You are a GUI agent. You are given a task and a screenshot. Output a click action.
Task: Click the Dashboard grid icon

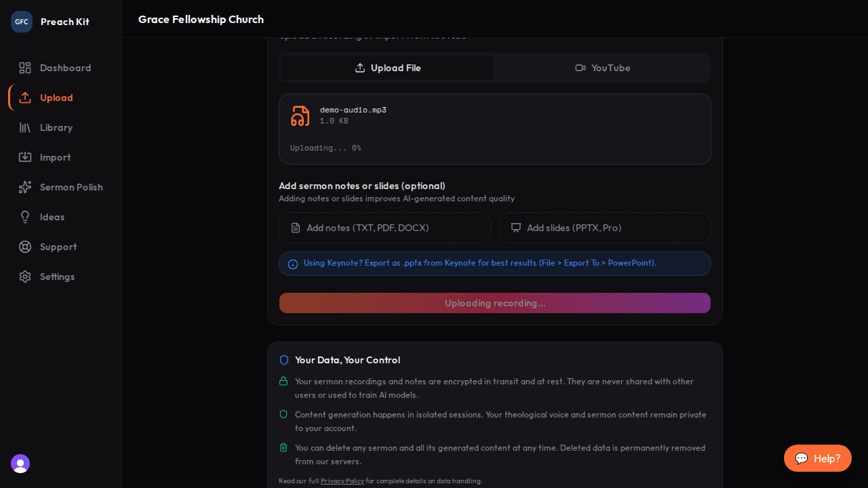pyautogui.click(x=25, y=68)
